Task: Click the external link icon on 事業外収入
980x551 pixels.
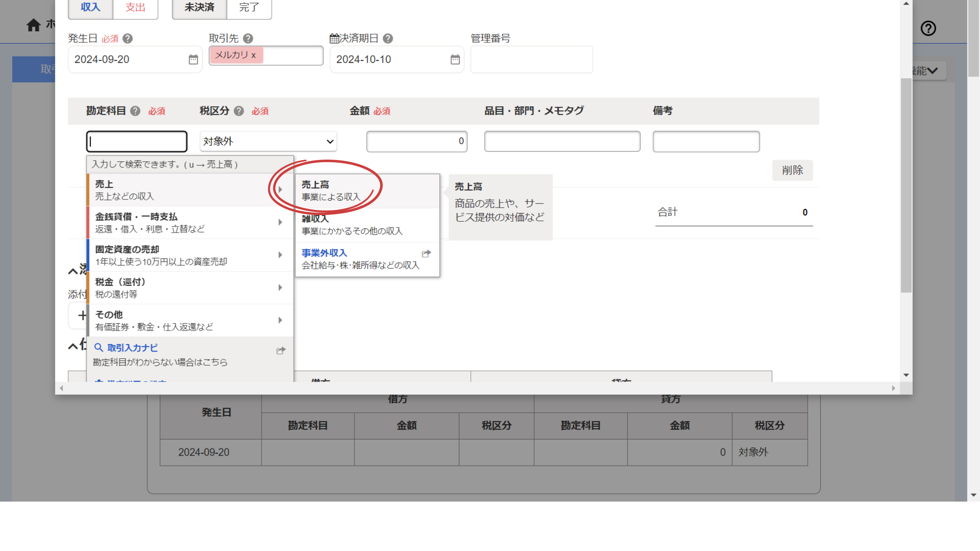Action: pyautogui.click(x=426, y=254)
